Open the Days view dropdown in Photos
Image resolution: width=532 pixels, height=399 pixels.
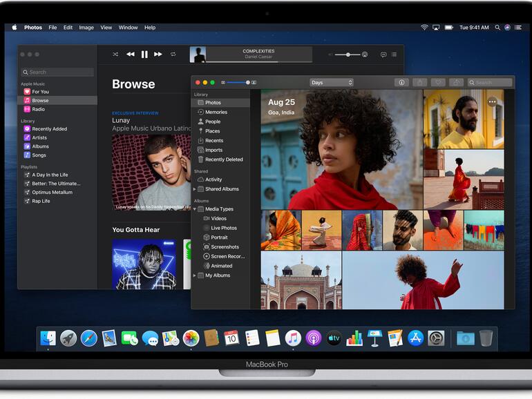point(332,82)
